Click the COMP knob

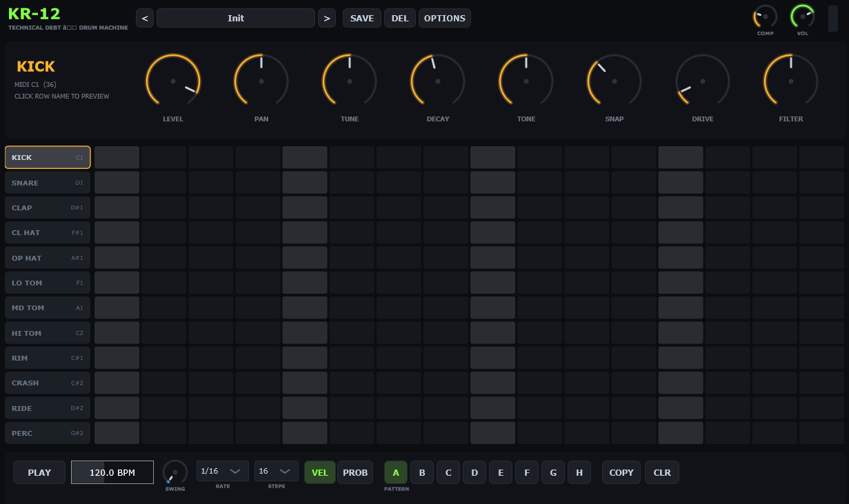[x=766, y=17]
